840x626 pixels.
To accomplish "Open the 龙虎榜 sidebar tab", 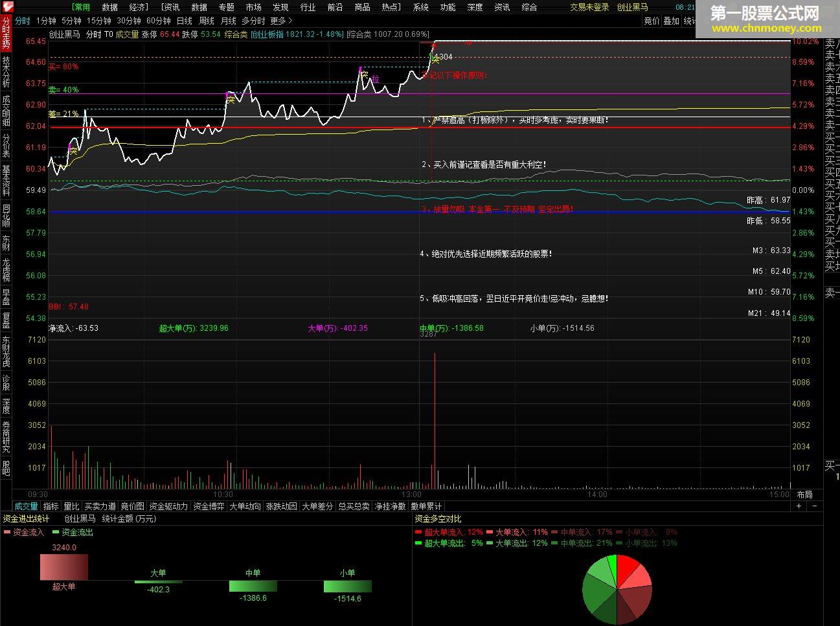I will (x=6, y=269).
